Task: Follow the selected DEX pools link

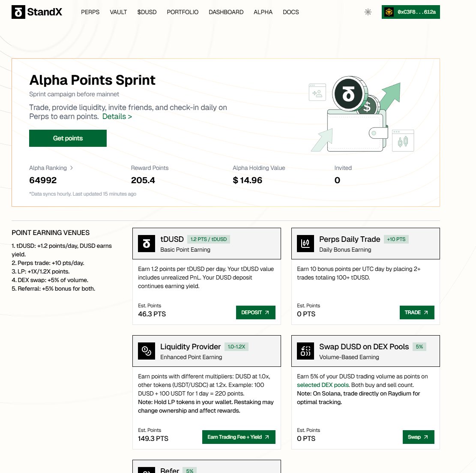Action: pos(323,385)
